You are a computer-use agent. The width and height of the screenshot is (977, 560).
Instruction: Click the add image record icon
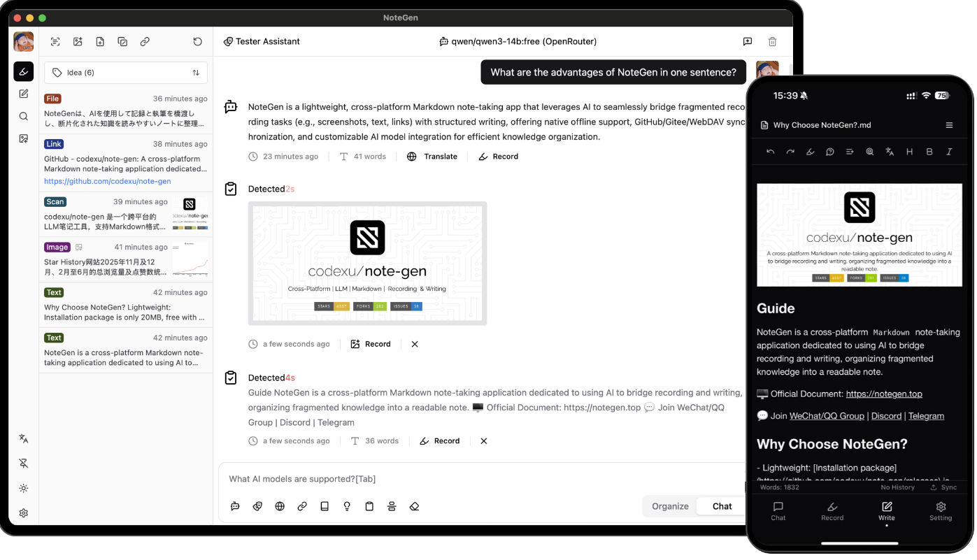coord(78,42)
